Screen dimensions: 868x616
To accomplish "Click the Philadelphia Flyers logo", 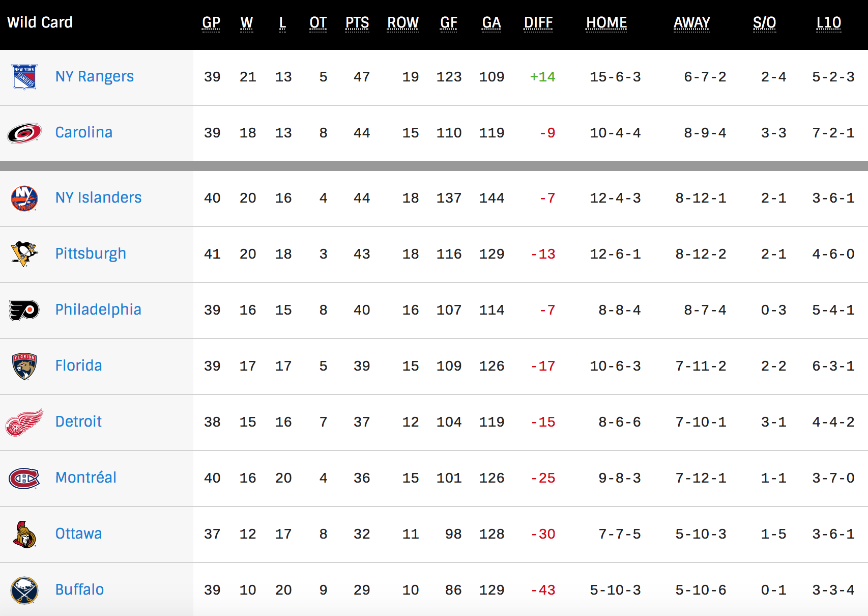I will click(x=24, y=310).
